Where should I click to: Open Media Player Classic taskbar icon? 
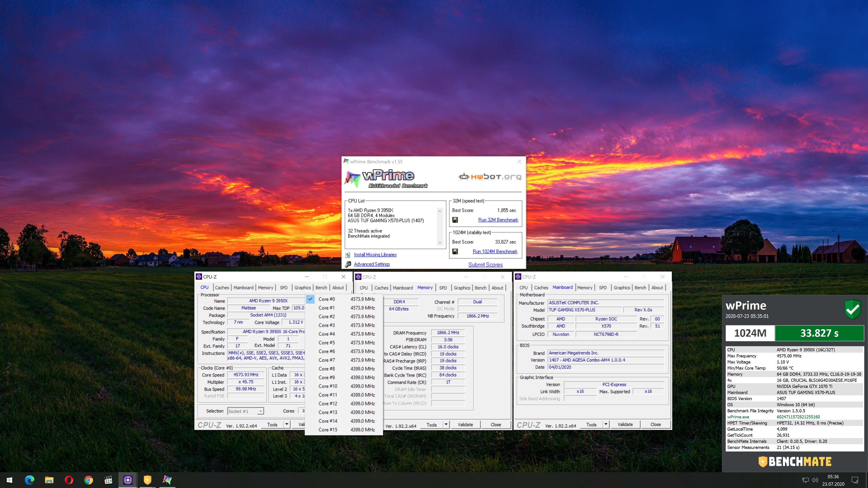108,480
